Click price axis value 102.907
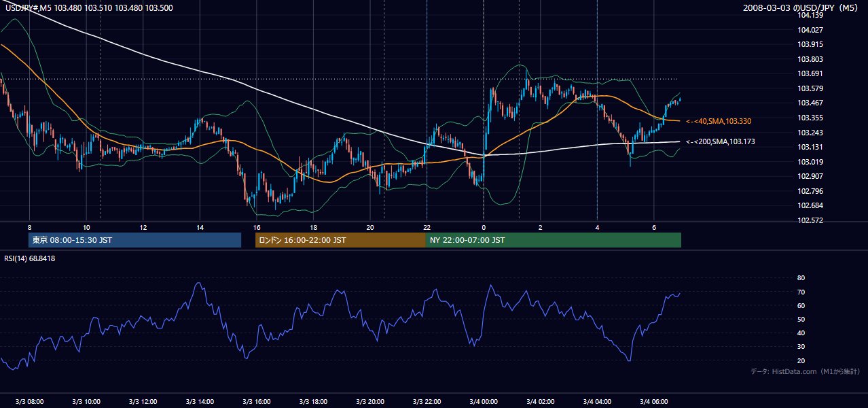Viewport: 868px width, 408px height. 811,176
